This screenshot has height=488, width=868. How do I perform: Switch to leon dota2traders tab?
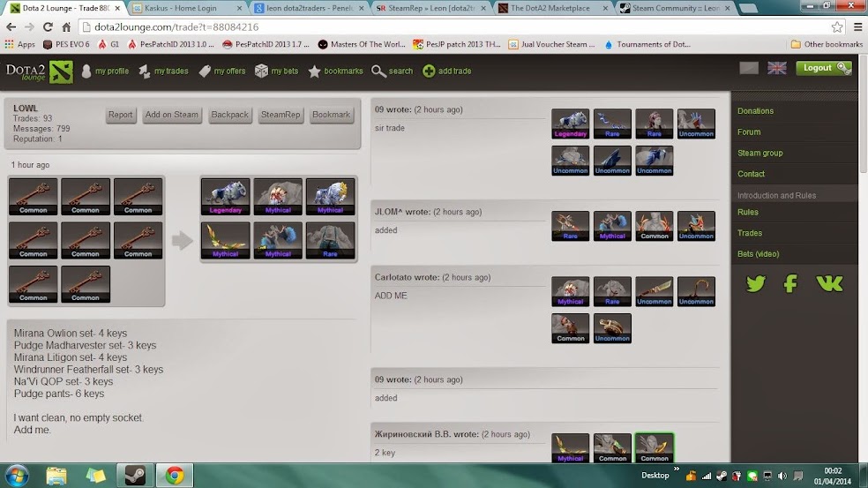(x=309, y=8)
